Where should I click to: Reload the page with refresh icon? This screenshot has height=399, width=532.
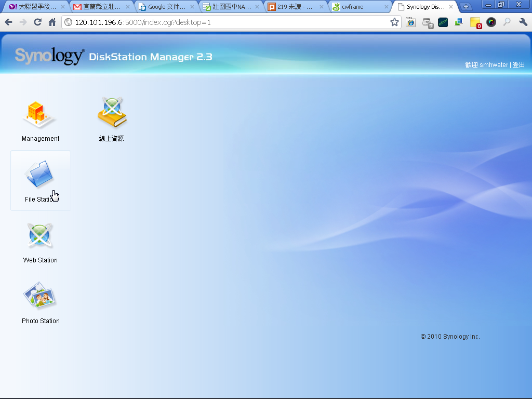pyautogui.click(x=37, y=22)
